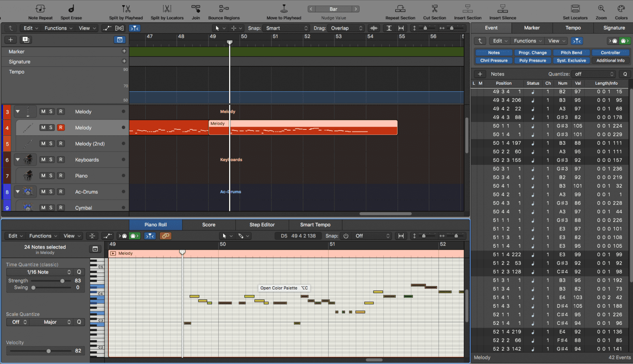Click the Nudge Value previous arrow

pos(311,9)
